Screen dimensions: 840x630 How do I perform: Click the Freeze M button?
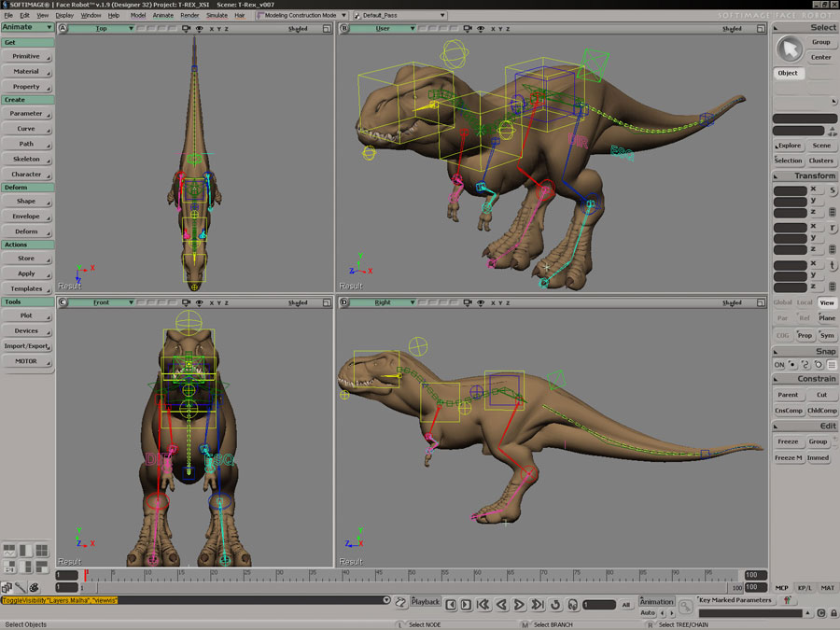(x=788, y=458)
